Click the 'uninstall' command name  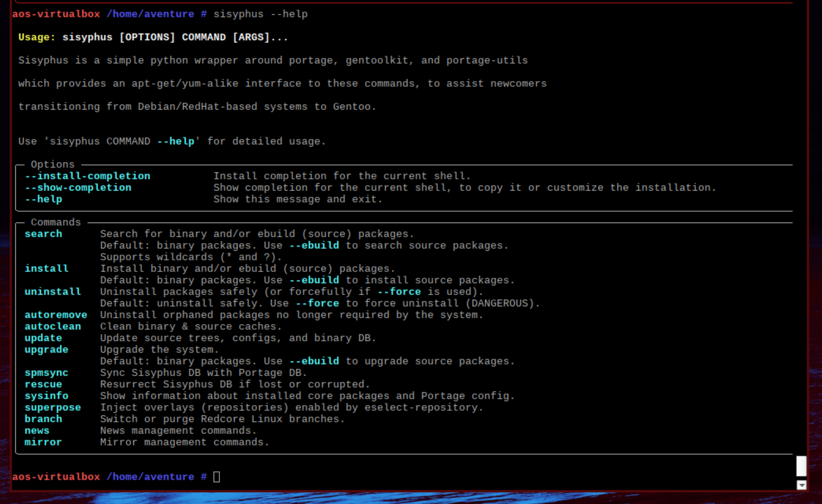(53, 292)
